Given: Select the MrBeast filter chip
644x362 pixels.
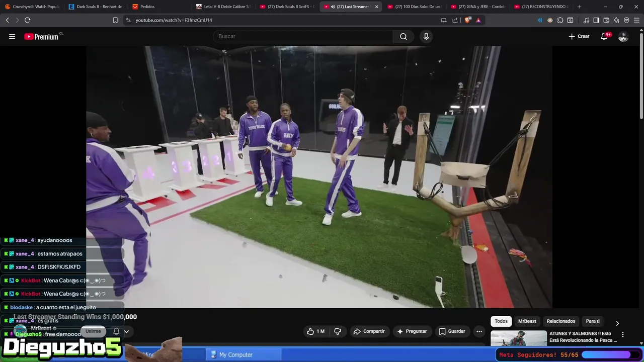Looking at the screenshot, I should tap(527, 321).
